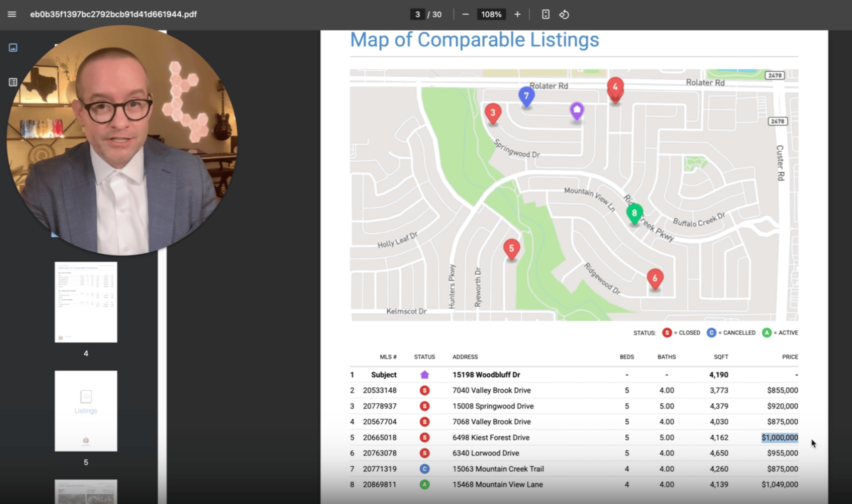
Task: Click the purple subject home pin
Action: pyautogui.click(x=576, y=110)
